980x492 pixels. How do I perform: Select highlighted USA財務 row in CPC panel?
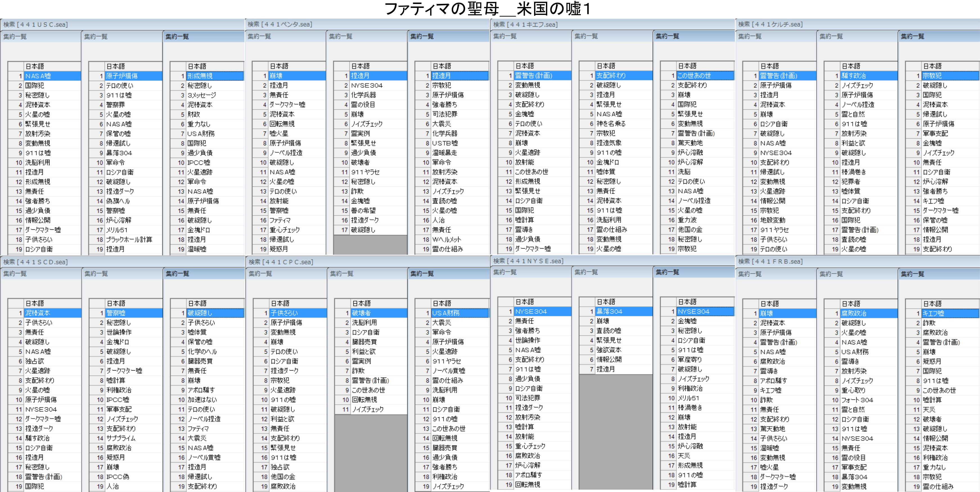446,313
